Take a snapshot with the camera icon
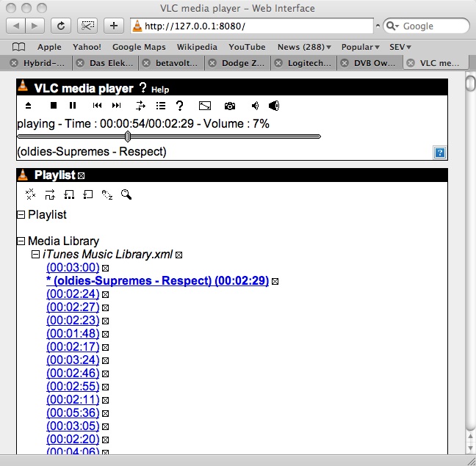The height and width of the screenshot is (466, 476). click(x=230, y=106)
